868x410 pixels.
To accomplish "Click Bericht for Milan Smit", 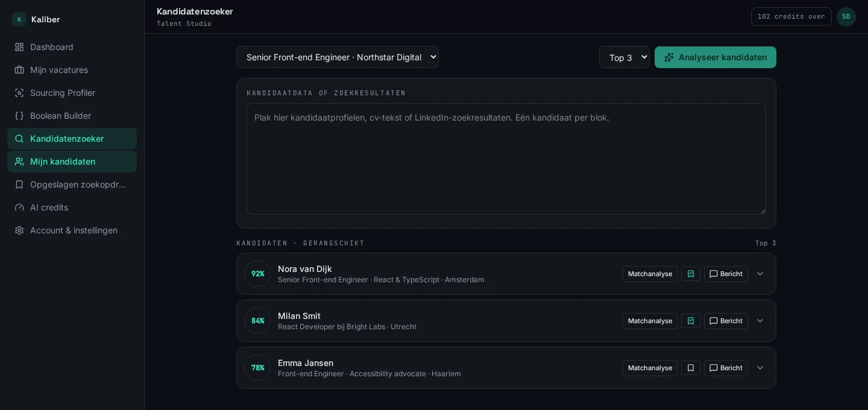I will click(726, 321).
